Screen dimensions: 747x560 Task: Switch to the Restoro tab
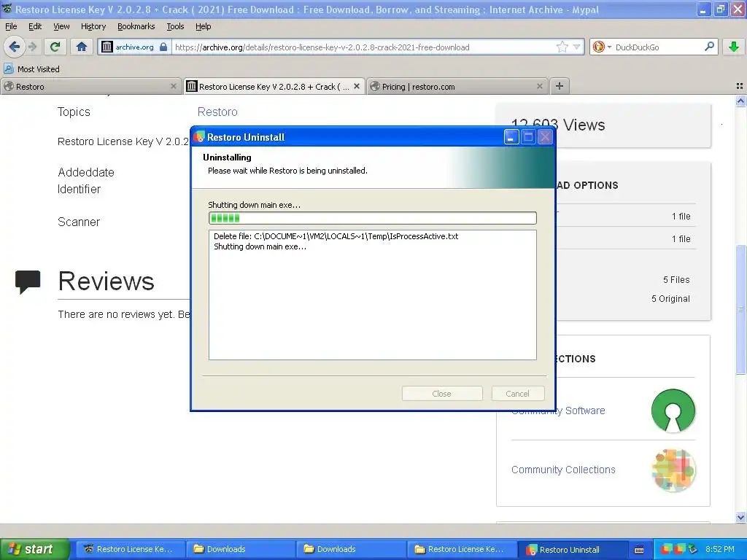tap(91, 86)
